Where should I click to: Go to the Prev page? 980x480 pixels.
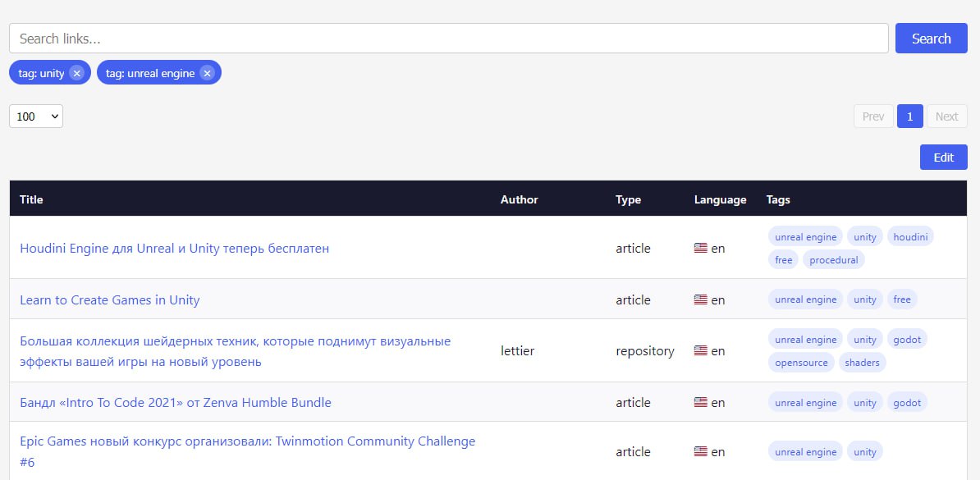(872, 117)
